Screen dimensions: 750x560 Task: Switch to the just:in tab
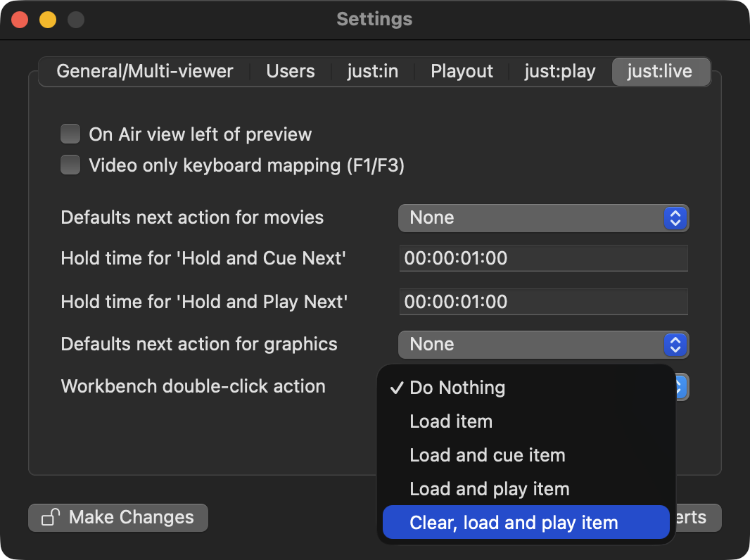[x=372, y=72]
